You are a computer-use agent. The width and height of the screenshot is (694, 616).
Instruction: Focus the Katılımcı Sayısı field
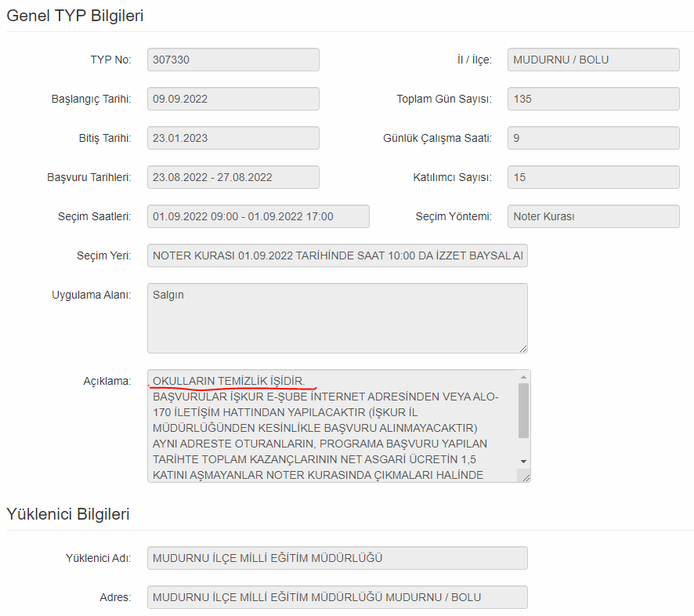(x=593, y=177)
